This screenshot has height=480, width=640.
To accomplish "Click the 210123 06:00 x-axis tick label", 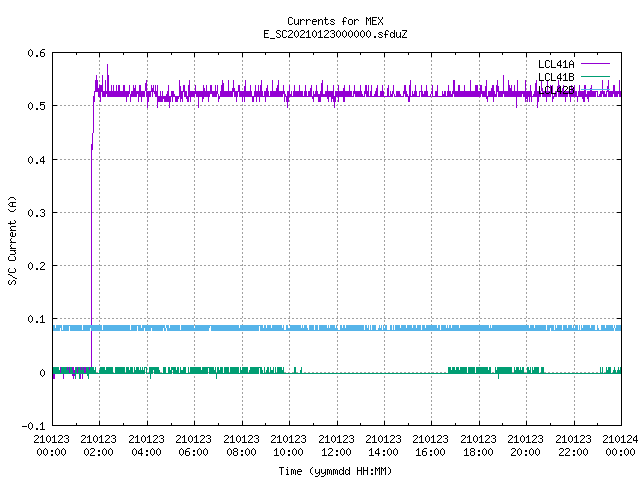I will point(193,446).
